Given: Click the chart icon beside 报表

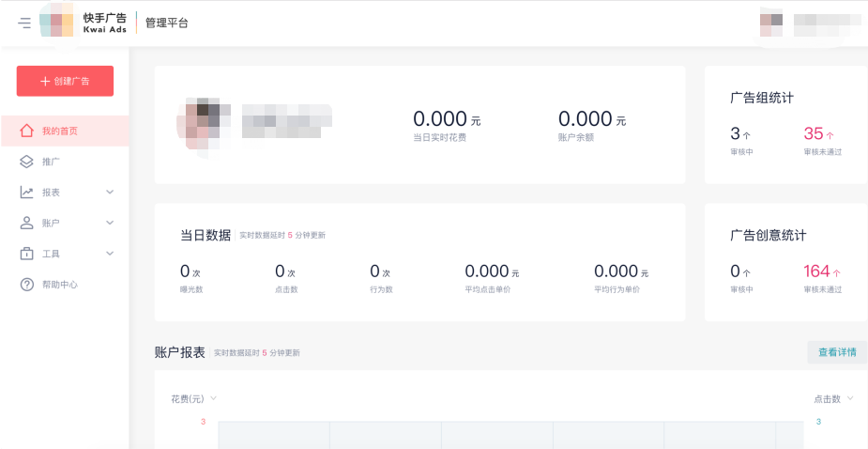Looking at the screenshot, I should pos(26,193).
